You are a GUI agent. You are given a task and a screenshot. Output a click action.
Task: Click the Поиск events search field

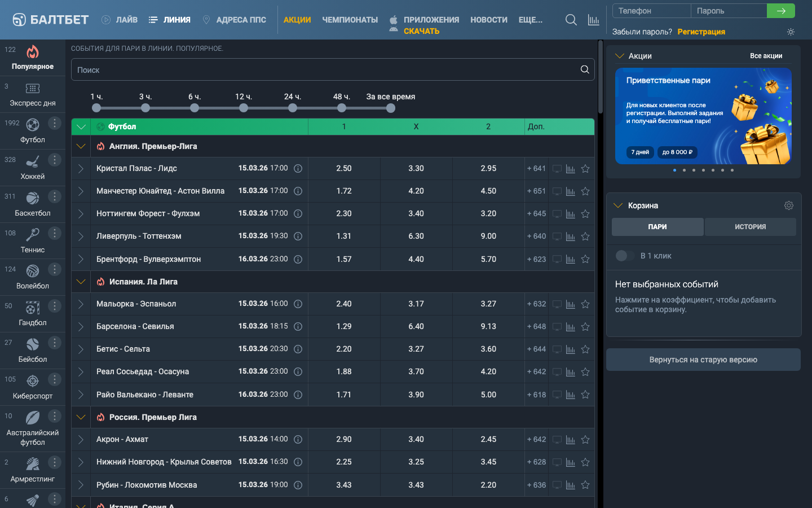(327, 70)
